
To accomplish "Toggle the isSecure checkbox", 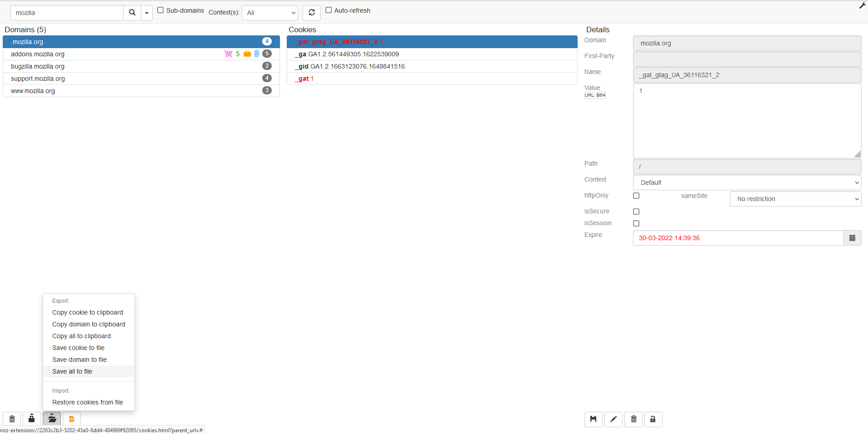I will pos(636,212).
